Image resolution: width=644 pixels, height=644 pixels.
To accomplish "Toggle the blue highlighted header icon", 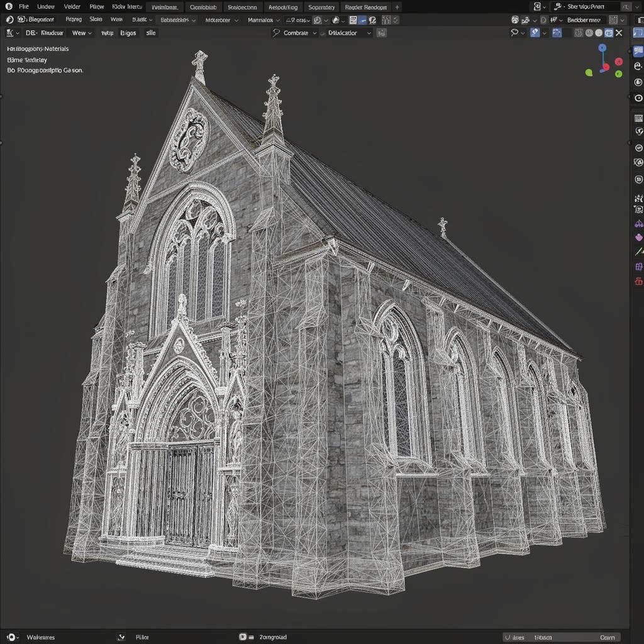I will click(x=362, y=19).
